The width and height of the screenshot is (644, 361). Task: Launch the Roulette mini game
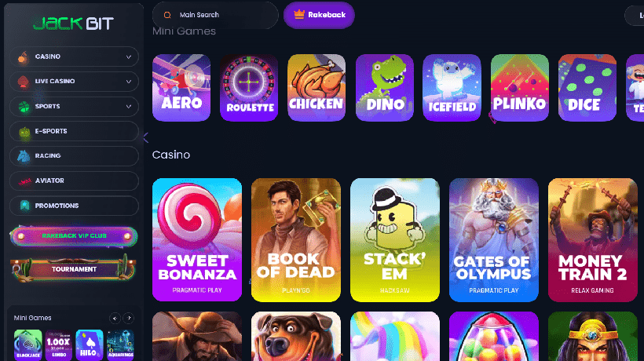click(249, 88)
